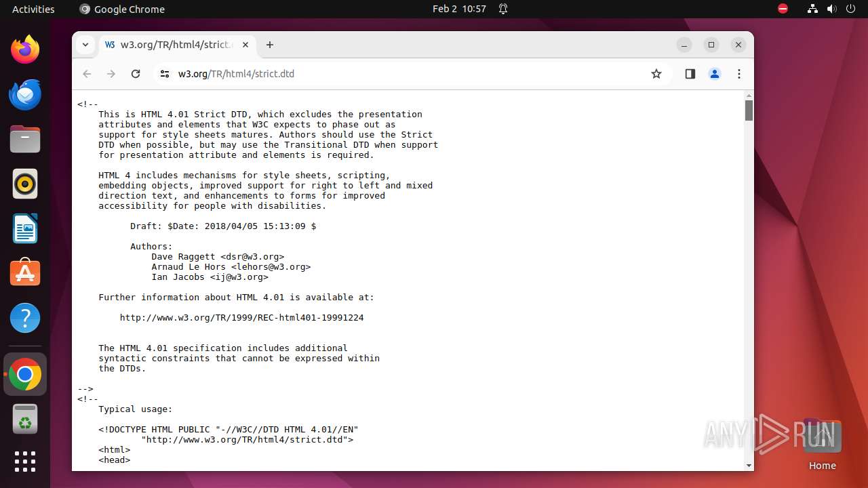Click the red do-not-disturb indicator in top bar
The width and height of the screenshot is (868, 488).
(783, 9)
